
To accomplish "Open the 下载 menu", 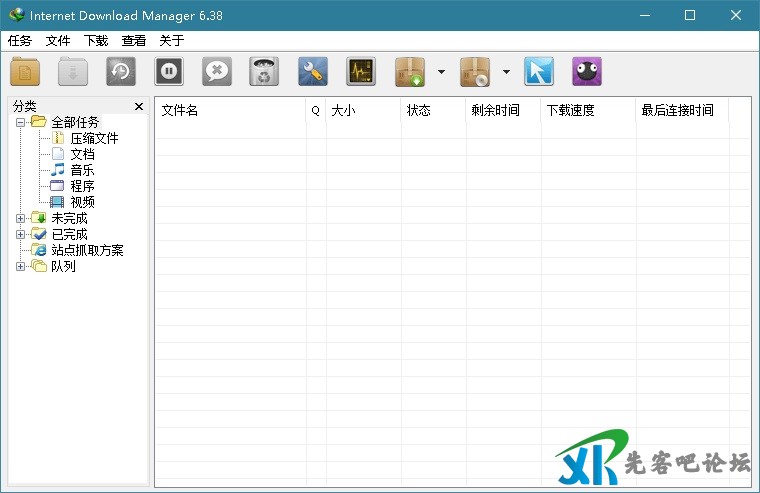I will [x=96, y=41].
